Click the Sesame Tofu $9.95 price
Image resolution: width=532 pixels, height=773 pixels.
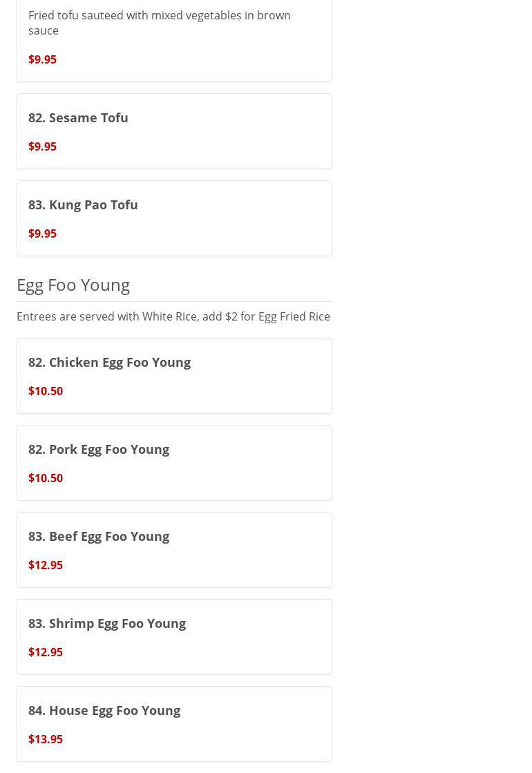(x=42, y=146)
